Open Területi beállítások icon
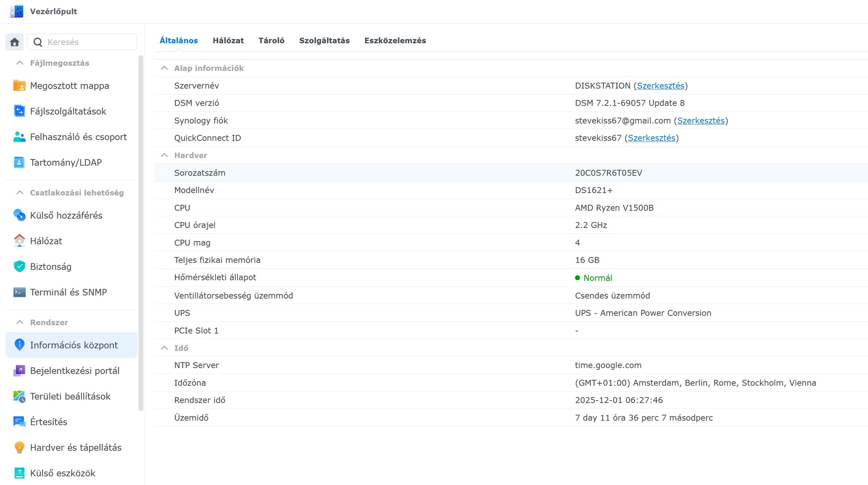 (x=19, y=396)
